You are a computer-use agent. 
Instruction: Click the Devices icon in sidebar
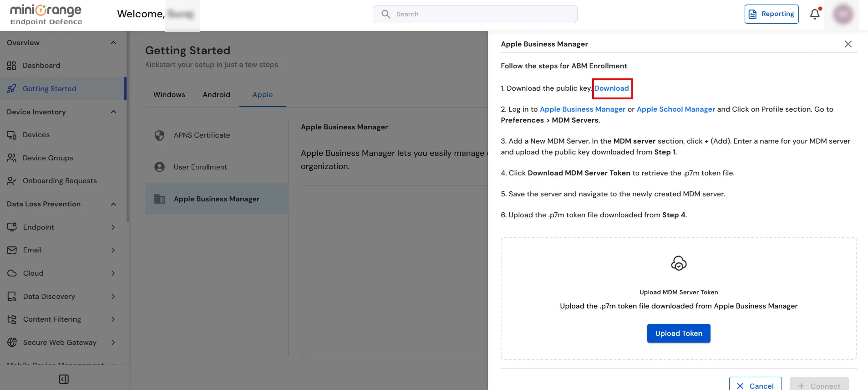tap(12, 135)
